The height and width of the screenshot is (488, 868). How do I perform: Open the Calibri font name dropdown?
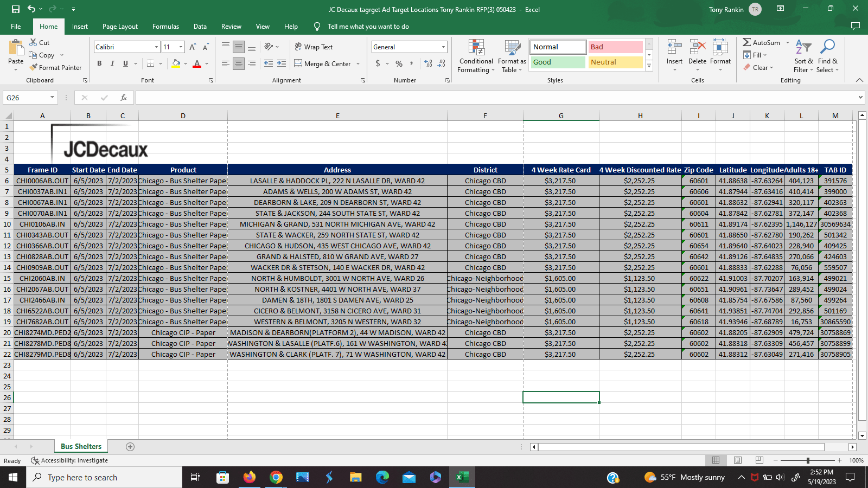click(157, 47)
